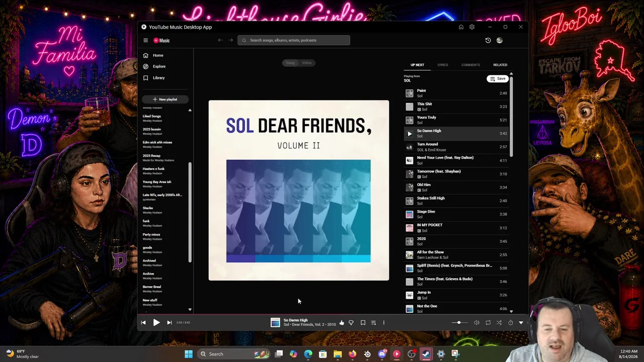
Task: Play All for the Show from queue
Action: tap(456, 254)
